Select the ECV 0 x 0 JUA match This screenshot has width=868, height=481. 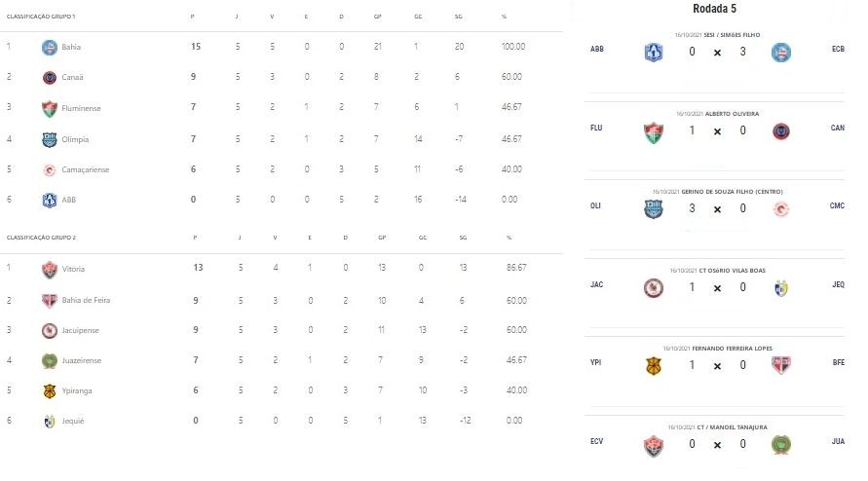pyautogui.click(x=715, y=442)
